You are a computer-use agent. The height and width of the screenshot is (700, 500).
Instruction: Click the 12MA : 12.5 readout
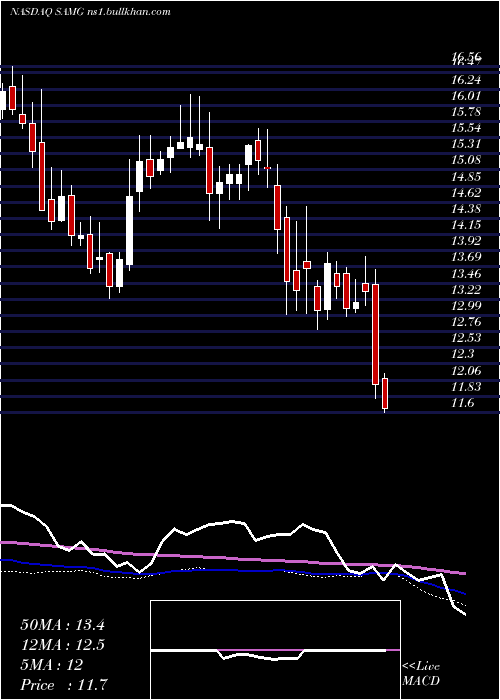[x=62, y=645]
